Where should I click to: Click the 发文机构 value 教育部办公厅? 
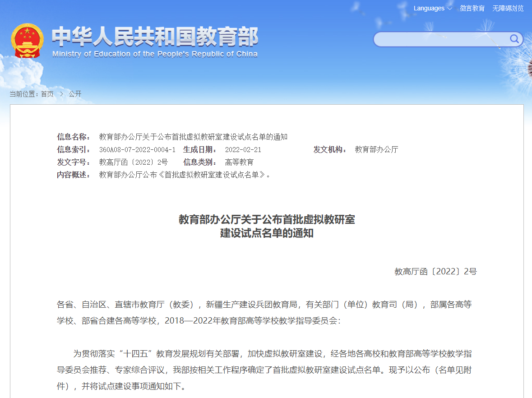(376, 149)
